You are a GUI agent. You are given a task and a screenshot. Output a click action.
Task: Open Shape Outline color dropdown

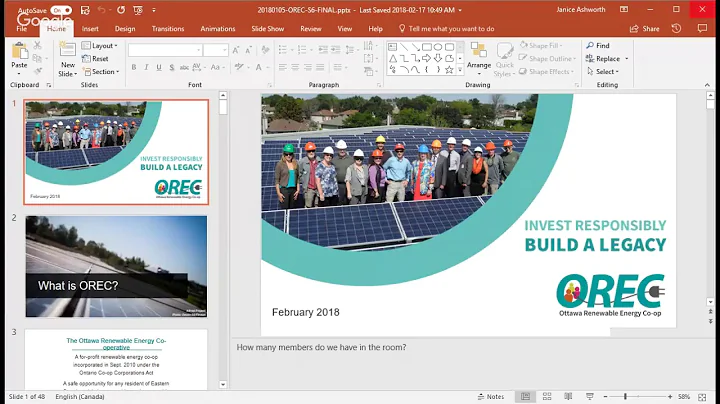pyautogui.click(x=547, y=59)
